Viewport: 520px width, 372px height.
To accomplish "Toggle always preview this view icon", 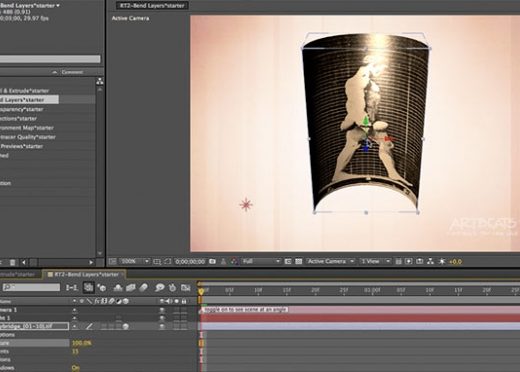I will 113,261.
